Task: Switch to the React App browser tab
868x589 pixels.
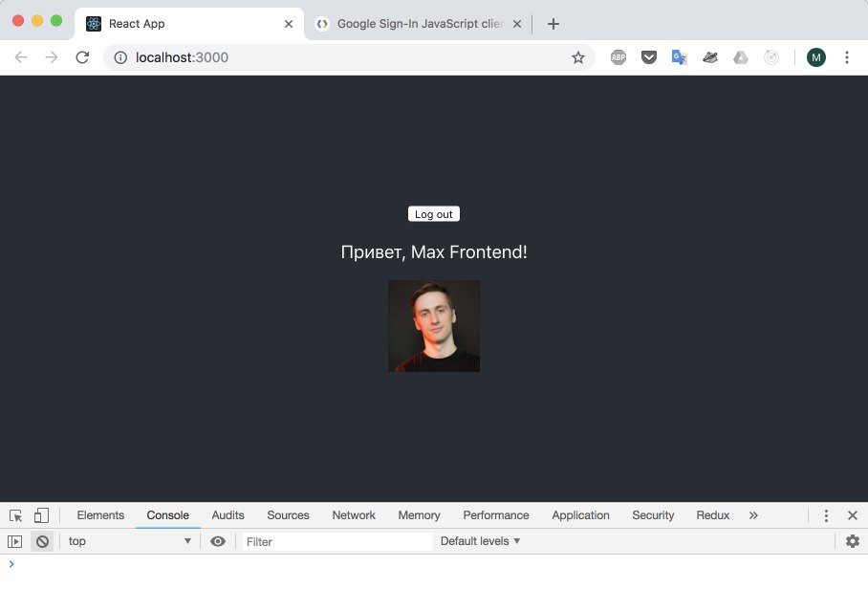Action: pos(188,24)
